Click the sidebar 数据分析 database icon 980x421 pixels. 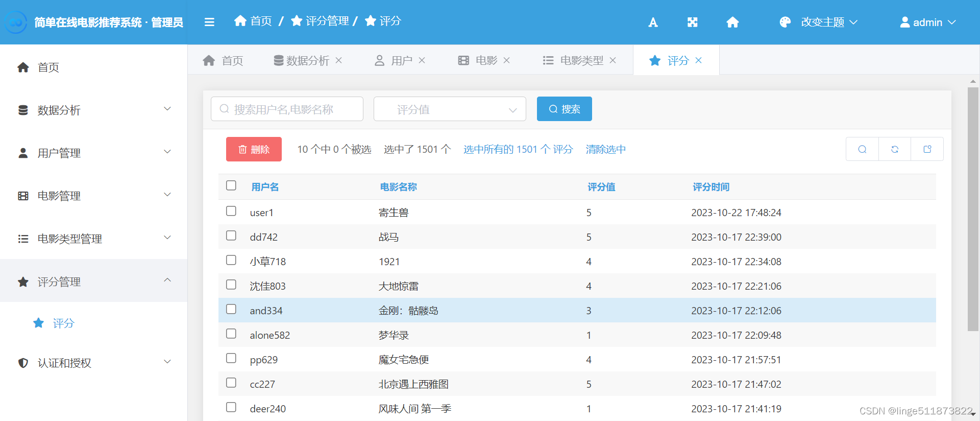pyautogui.click(x=23, y=110)
